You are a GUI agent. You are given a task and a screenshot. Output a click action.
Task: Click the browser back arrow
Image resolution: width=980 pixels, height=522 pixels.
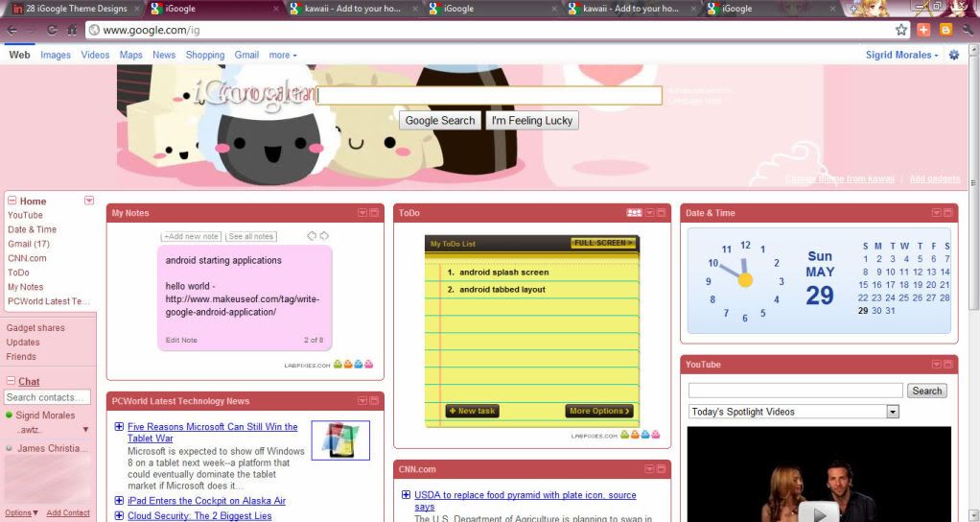12,30
